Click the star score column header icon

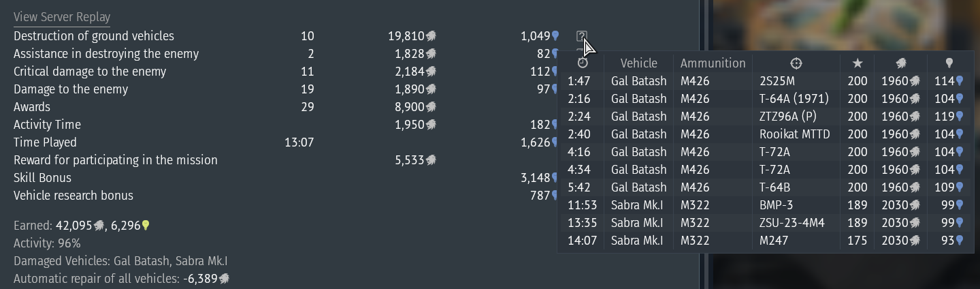(x=857, y=63)
